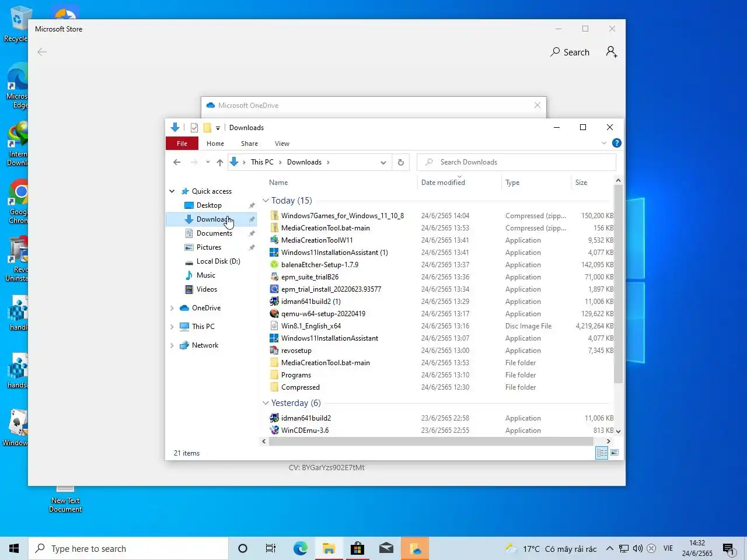The height and width of the screenshot is (560, 747).
Task: Click the taskbar search box
Action: (128, 548)
